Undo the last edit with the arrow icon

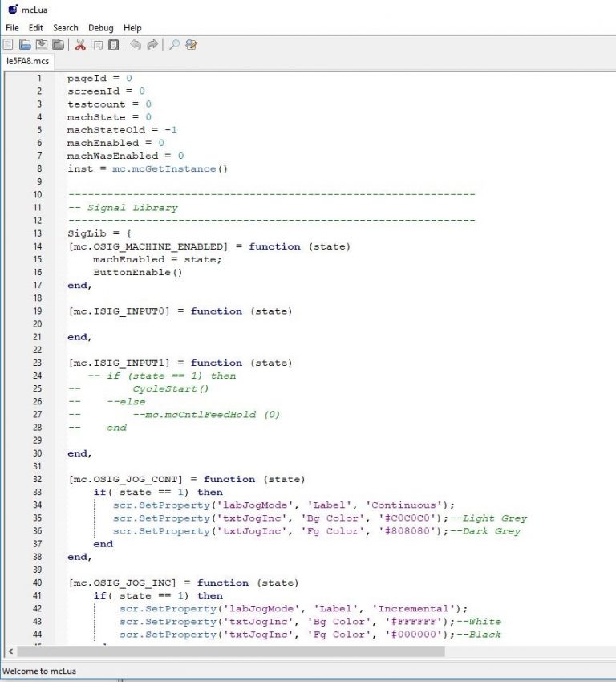pos(136,45)
